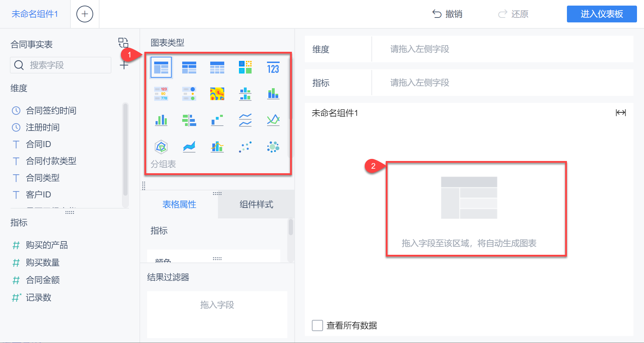This screenshot has height=343, width=644.
Task: Click the 结果过滤器 拖入字段 drop zone
Action: pos(217,314)
